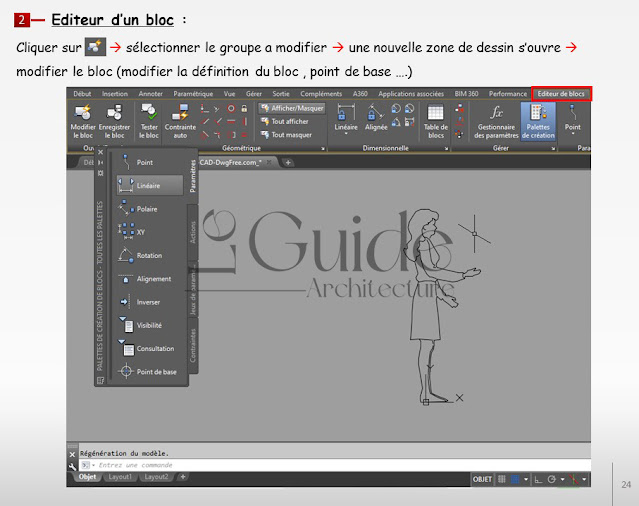Image resolution: width=639 pixels, height=506 pixels.
Task: Open recent commands dropdown in command line
Action: pyautogui.click(x=93, y=465)
